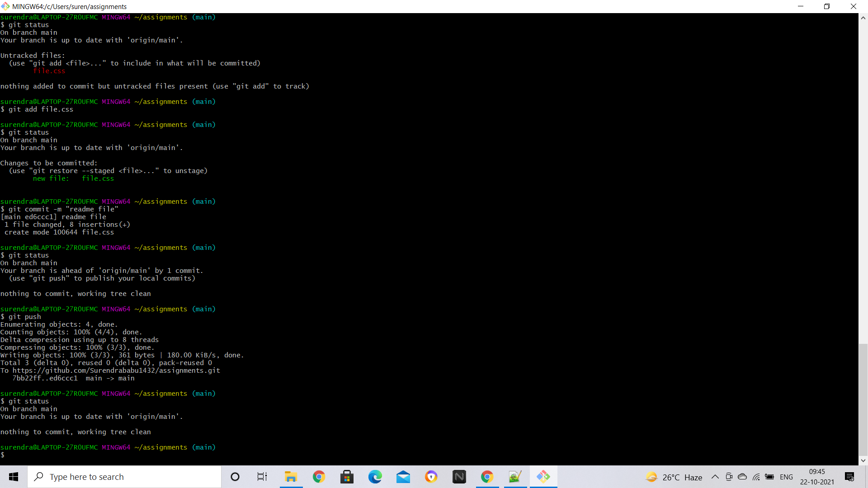The width and height of the screenshot is (868, 488).
Task: Open Microsoft Edge browser
Action: (x=375, y=477)
